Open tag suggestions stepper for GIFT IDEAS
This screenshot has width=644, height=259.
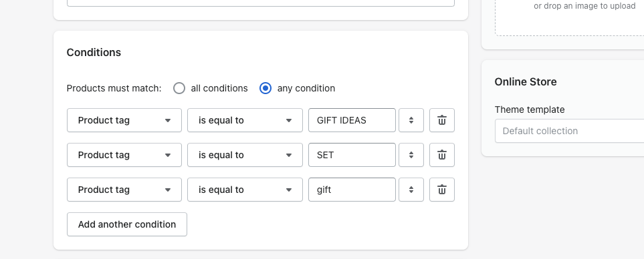411,120
